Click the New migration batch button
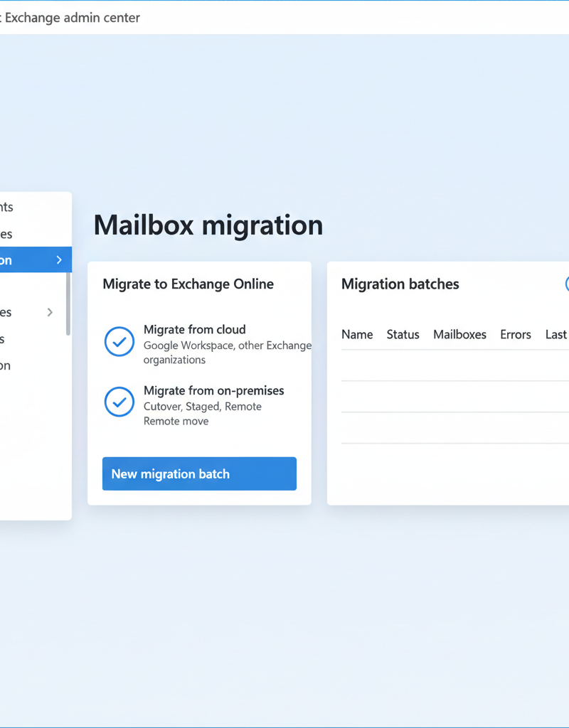The height and width of the screenshot is (728, 569). pos(199,473)
